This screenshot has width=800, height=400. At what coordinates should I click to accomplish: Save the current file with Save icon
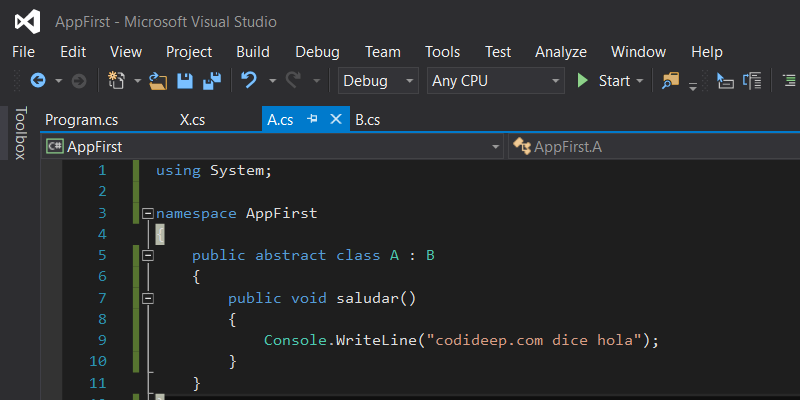click(x=185, y=81)
